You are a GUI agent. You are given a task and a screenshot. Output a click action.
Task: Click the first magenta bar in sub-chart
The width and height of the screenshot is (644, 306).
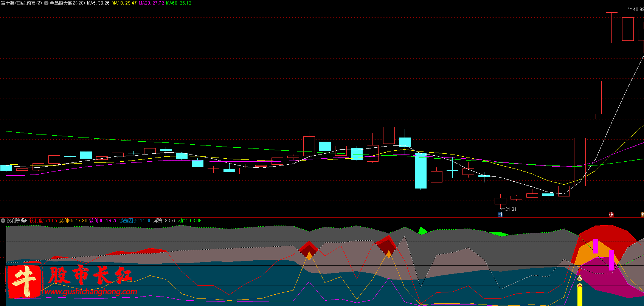[x=596, y=246]
